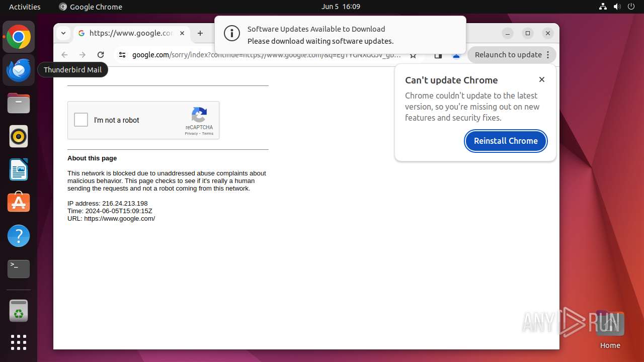The width and height of the screenshot is (644, 362).
Task: Open Chrome side panel
Action: [438, 55]
